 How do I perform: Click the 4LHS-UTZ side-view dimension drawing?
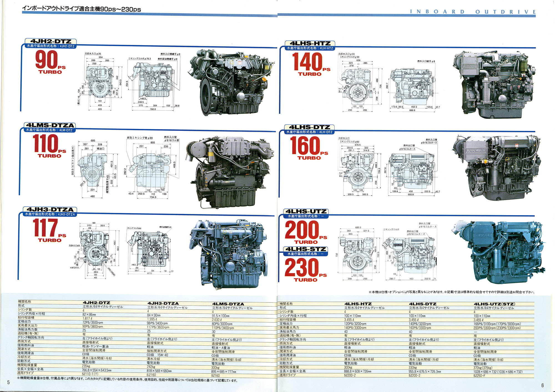[410, 251]
